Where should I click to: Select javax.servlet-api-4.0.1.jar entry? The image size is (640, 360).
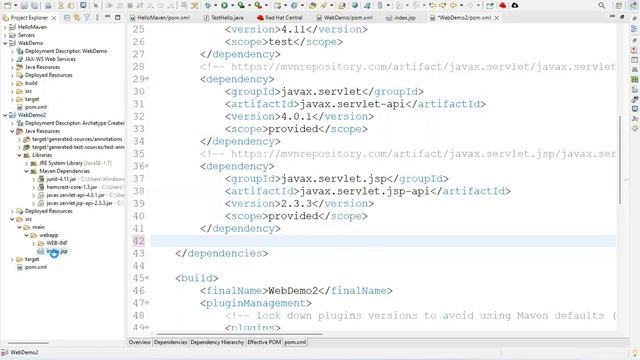pyautogui.click(x=75, y=195)
